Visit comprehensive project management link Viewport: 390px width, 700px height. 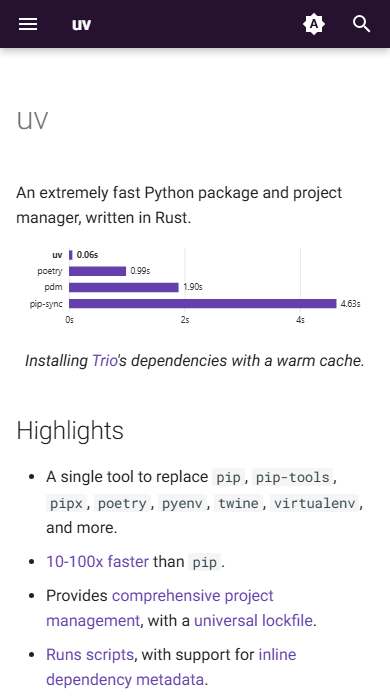[x=160, y=608]
